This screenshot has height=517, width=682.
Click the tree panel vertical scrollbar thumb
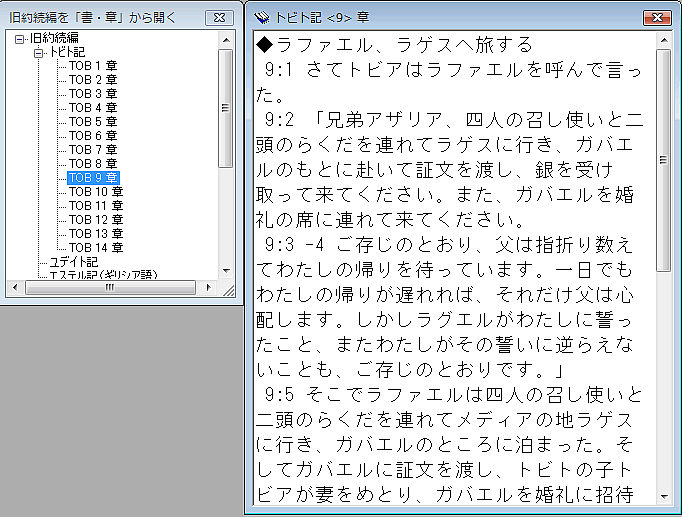pos(225,108)
